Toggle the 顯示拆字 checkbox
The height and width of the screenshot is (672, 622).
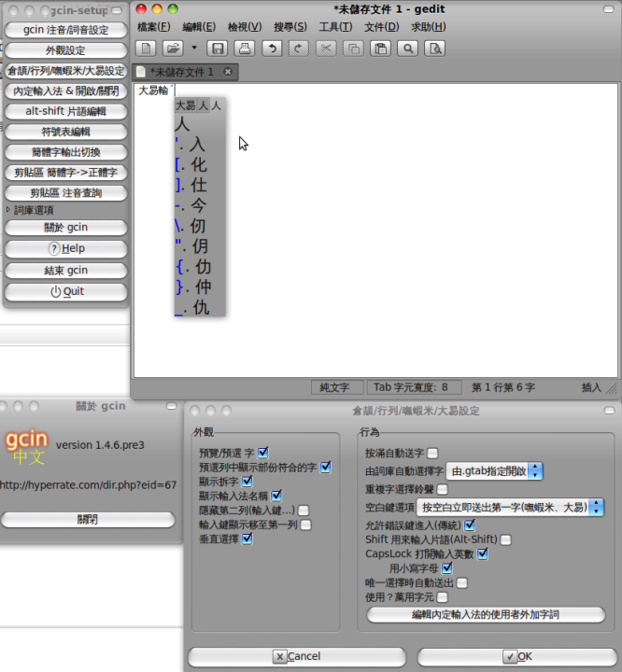[x=247, y=482]
